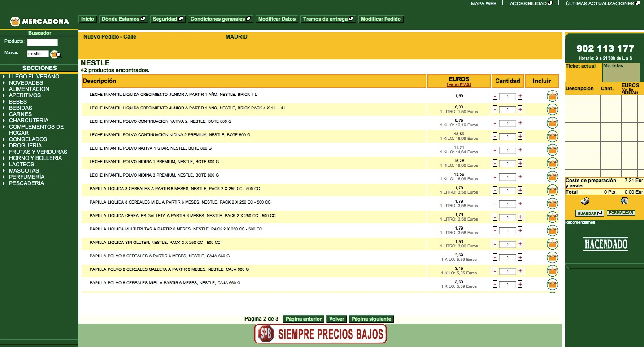Switch to the Mis listas tab
The height and width of the screenshot is (347, 644).
[621, 72]
